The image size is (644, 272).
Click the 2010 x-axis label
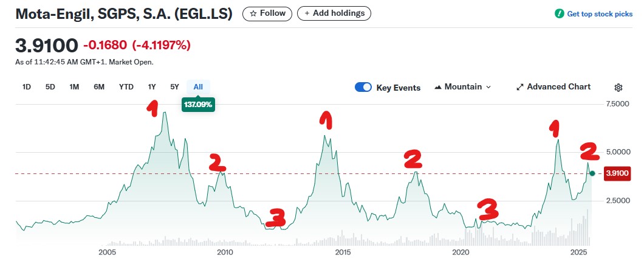pos(224,252)
